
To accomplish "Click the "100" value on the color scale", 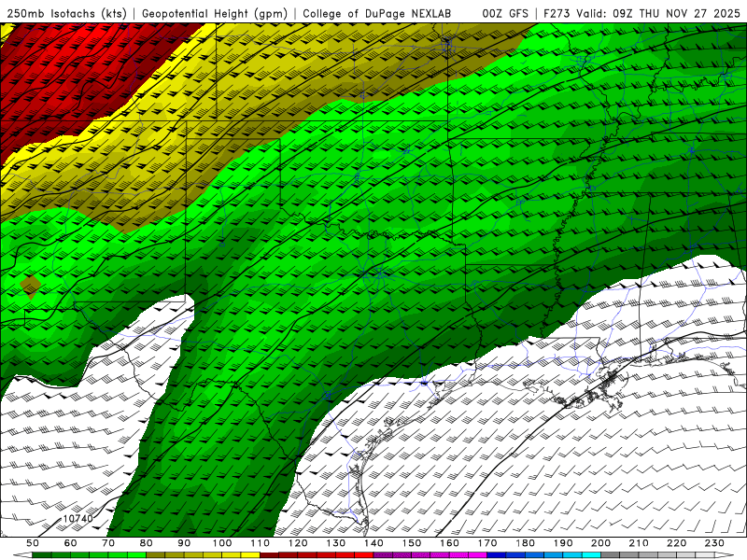I will [x=222, y=543].
